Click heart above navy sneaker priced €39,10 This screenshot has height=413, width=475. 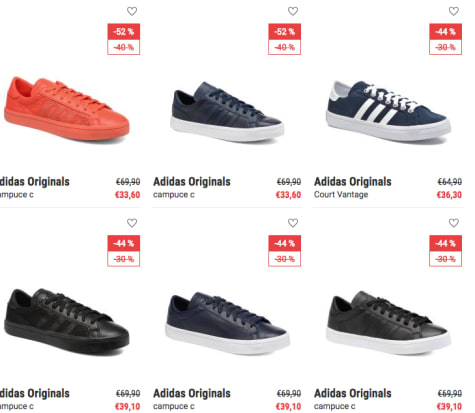pyautogui.click(x=293, y=223)
